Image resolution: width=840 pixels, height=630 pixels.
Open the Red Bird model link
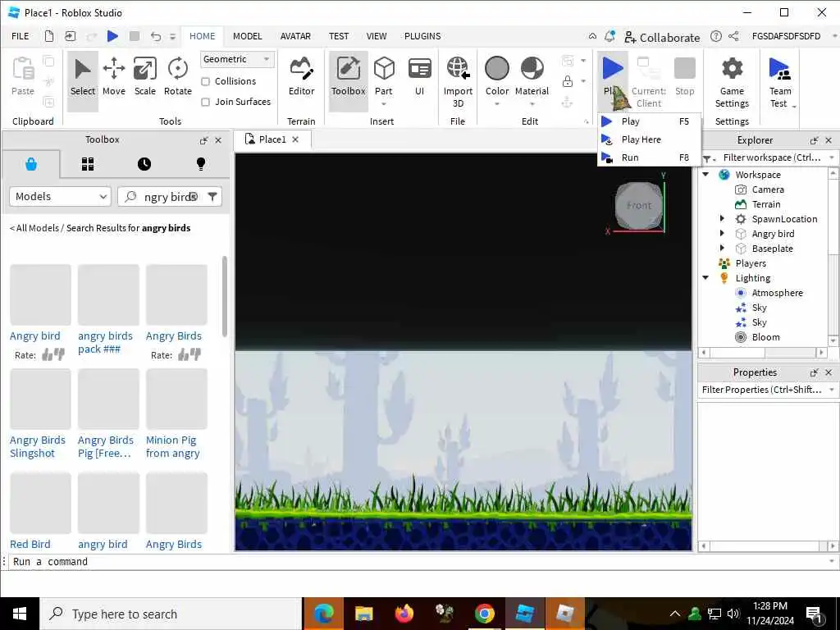point(30,544)
